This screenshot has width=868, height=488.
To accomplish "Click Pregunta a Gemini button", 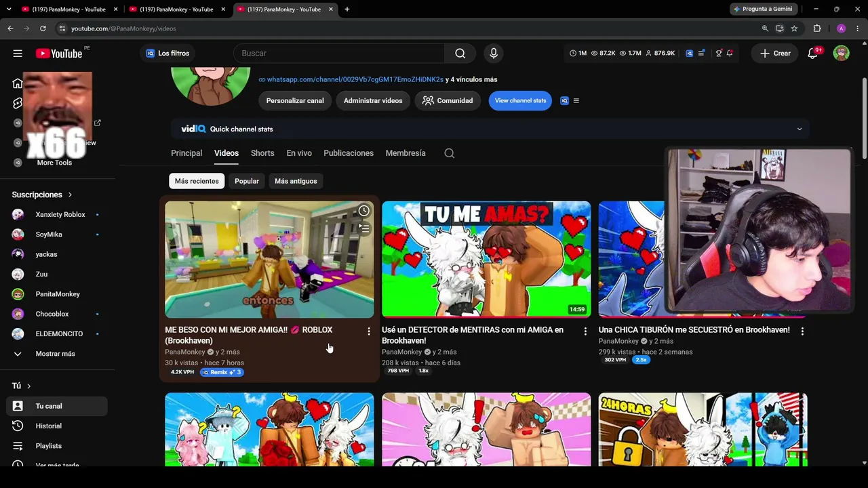I will tap(764, 9).
